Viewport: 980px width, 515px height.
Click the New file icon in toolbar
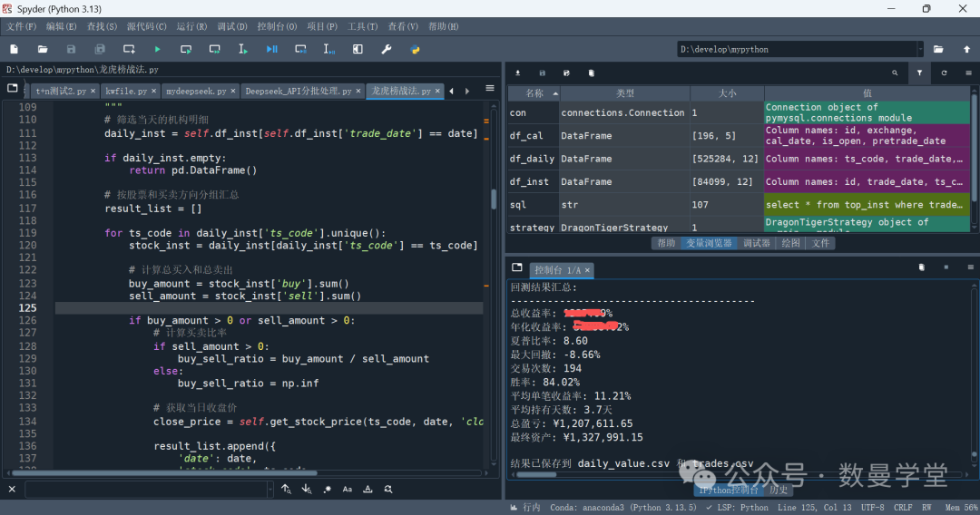tap(14, 49)
